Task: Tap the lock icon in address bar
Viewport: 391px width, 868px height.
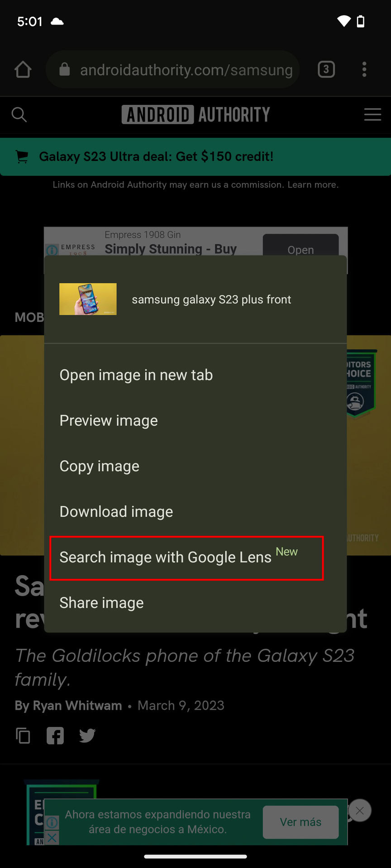Action: coord(65,70)
